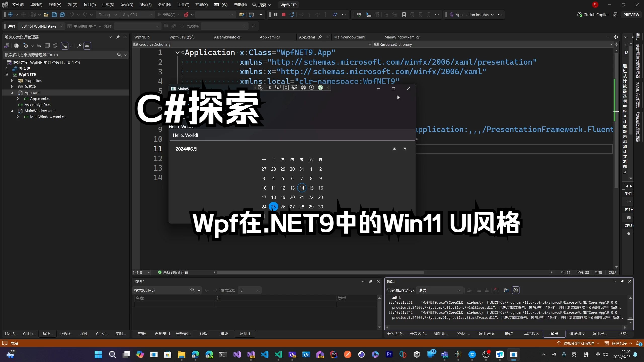Select date 14 in the calendar
This screenshot has height=362, width=644.
[302, 188]
